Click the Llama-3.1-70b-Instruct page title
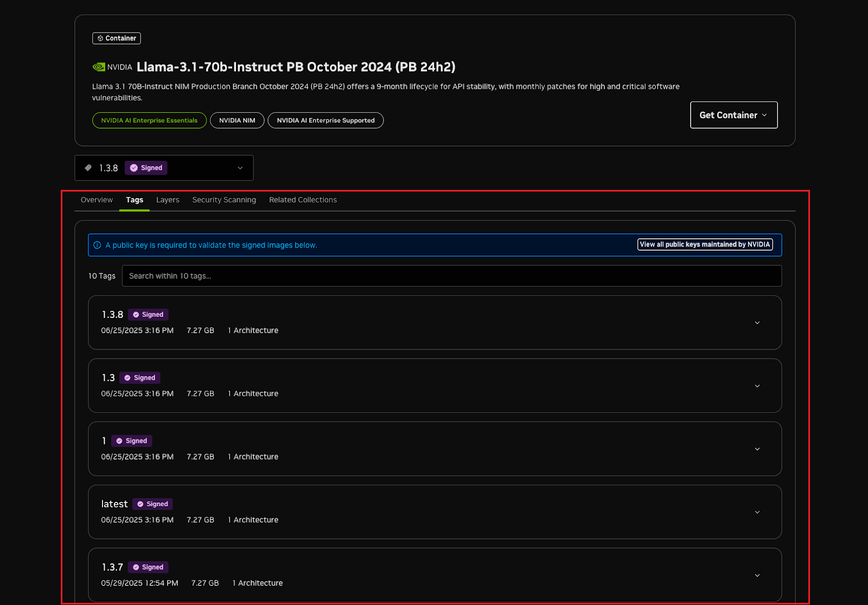868x605 pixels. click(296, 67)
